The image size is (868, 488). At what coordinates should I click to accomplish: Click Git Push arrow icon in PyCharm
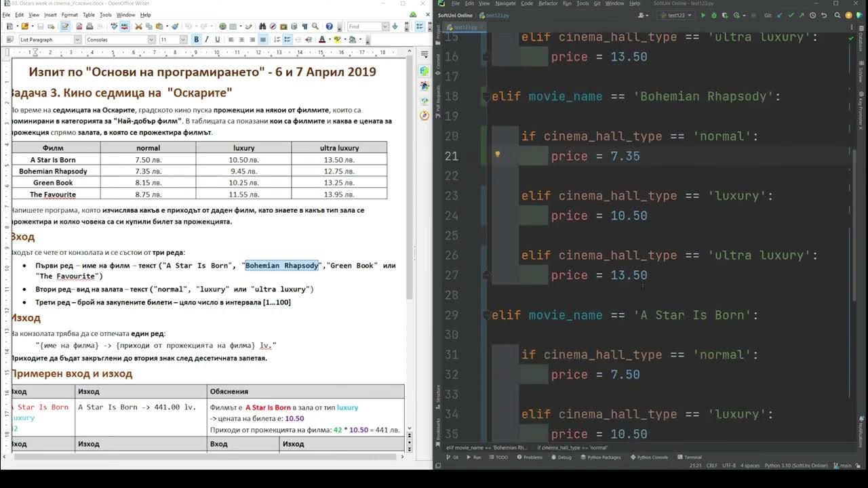click(x=802, y=15)
